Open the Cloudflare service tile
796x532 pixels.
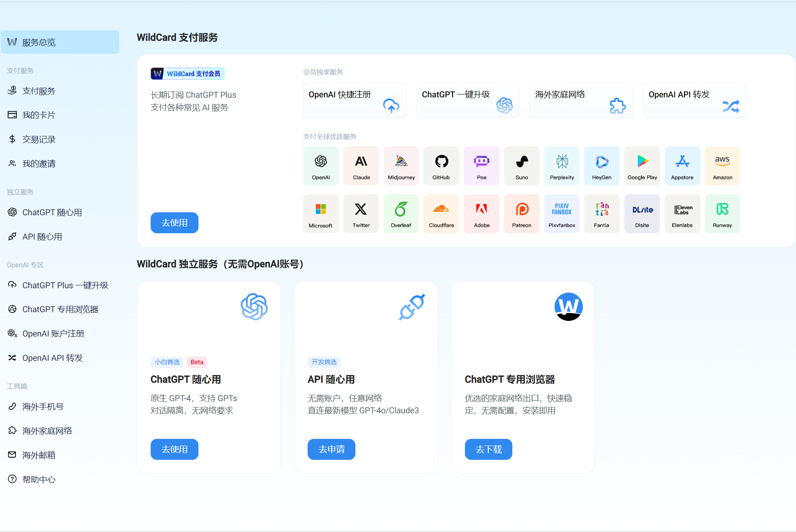coord(441,214)
